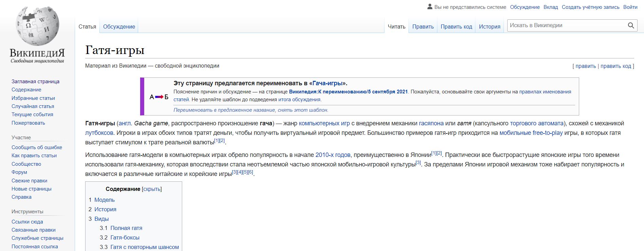Open Содержание in the sidebar

tap(26, 90)
